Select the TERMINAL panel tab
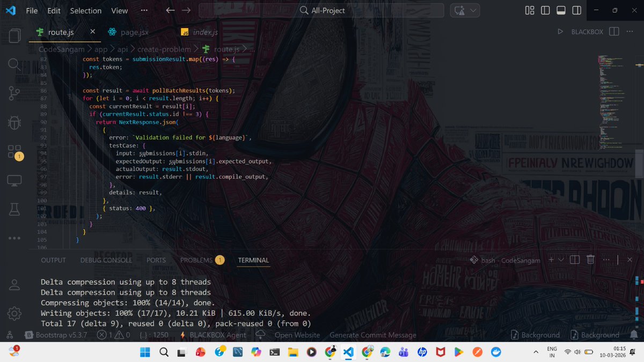The width and height of the screenshot is (644, 362). 253,260
